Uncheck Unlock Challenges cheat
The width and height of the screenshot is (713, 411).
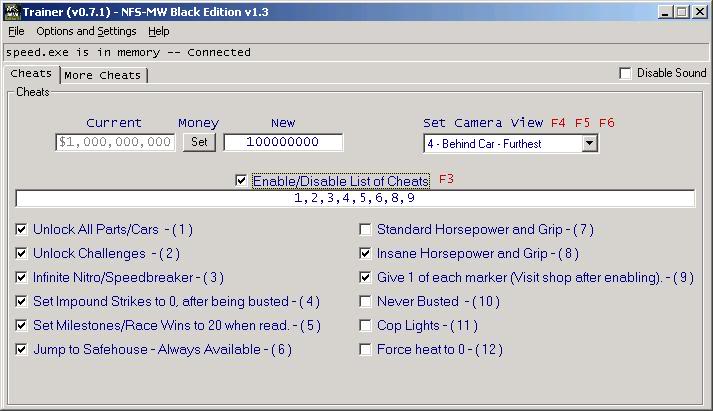21,253
